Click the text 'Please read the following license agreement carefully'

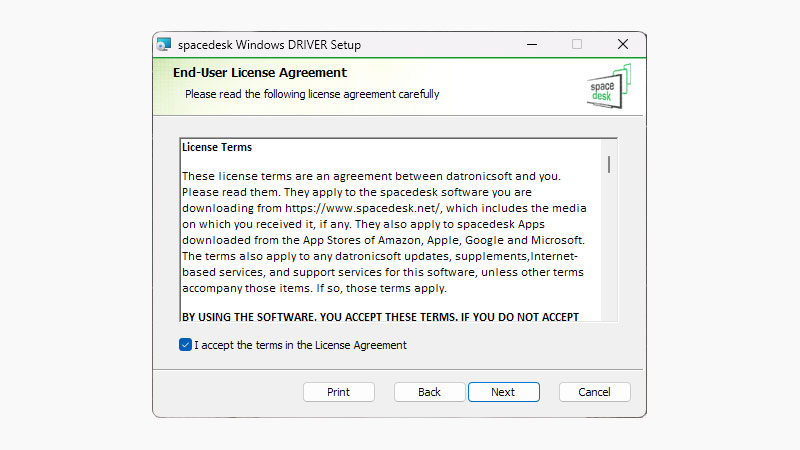[312, 94]
